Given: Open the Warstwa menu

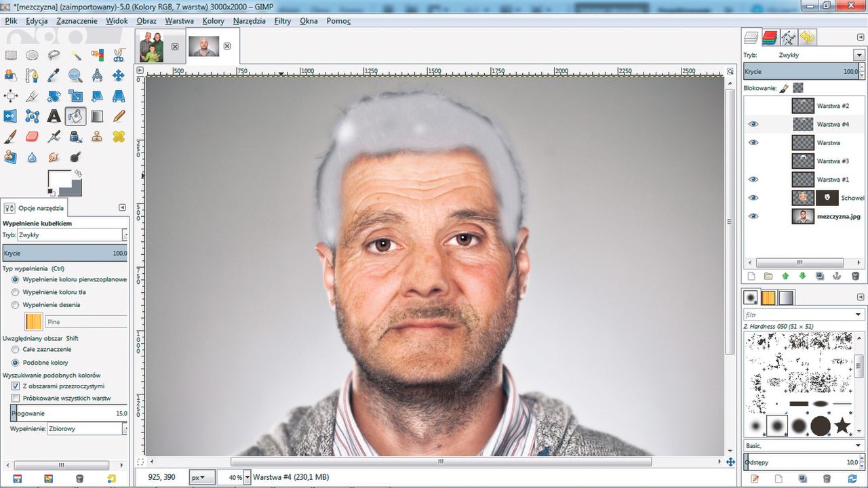Looking at the screenshot, I should tap(179, 21).
